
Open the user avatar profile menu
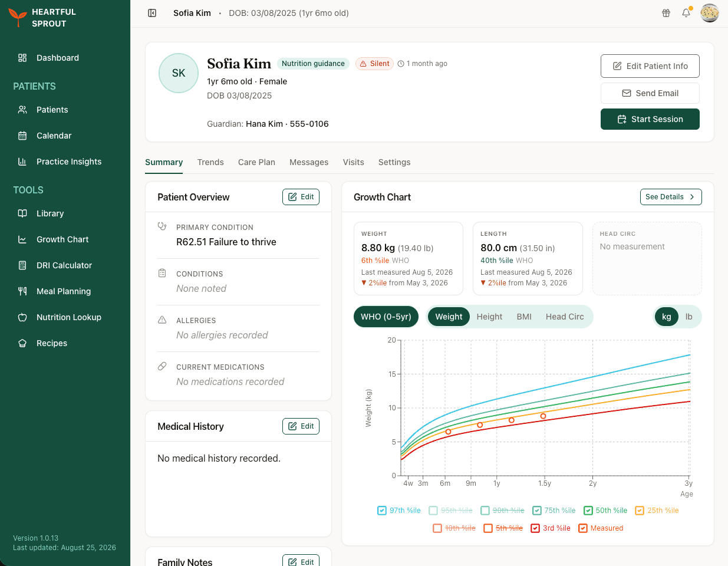pos(710,13)
